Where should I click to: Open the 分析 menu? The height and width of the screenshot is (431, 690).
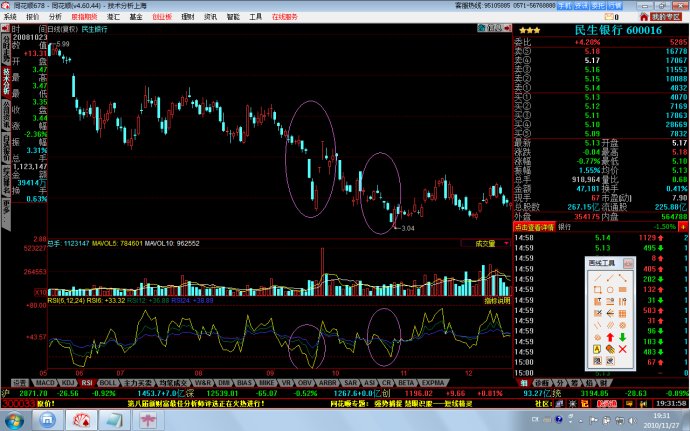tap(54, 17)
